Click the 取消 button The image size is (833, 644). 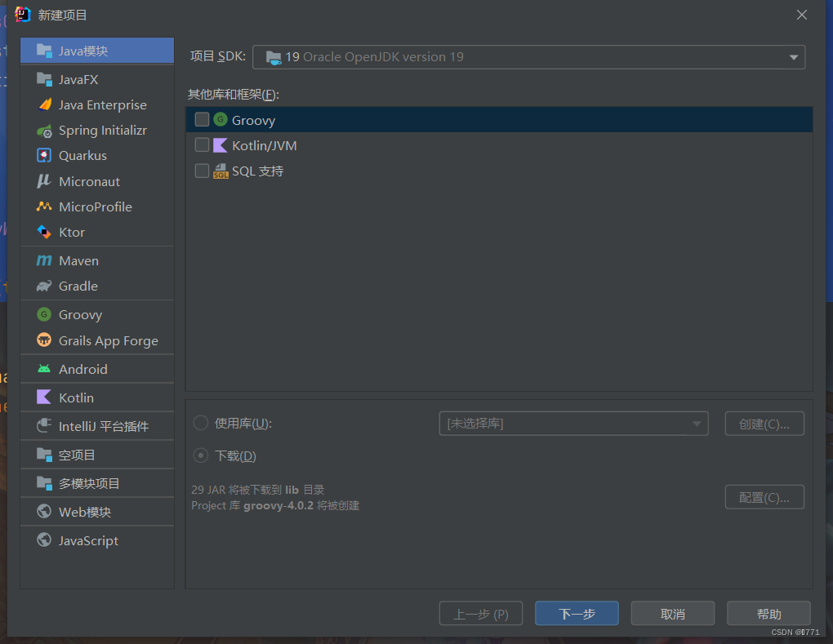tap(673, 614)
